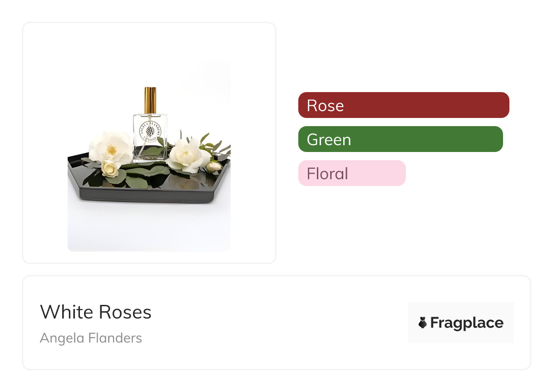Open the White Roses perfume title
Screen dimensions: 553x392
(x=96, y=312)
